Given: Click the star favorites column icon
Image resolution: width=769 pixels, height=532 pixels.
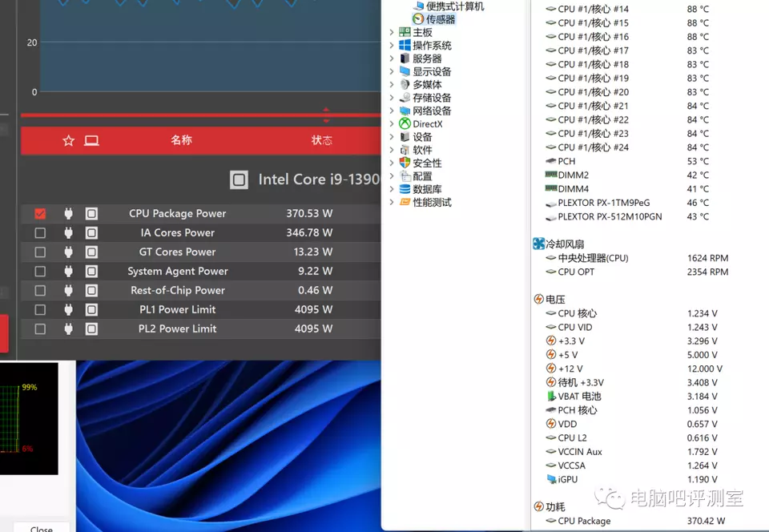Looking at the screenshot, I should click(x=69, y=141).
